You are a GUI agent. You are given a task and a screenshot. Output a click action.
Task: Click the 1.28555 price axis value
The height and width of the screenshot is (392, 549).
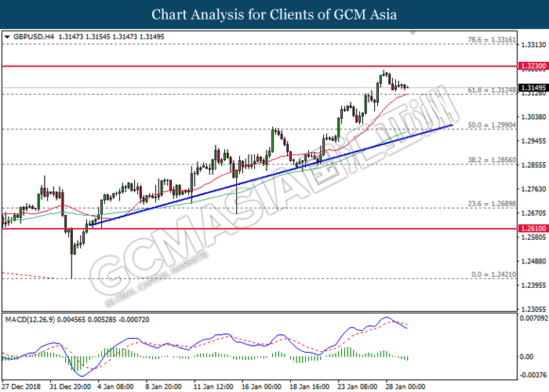pyautogui.click(x=533, y=165)
